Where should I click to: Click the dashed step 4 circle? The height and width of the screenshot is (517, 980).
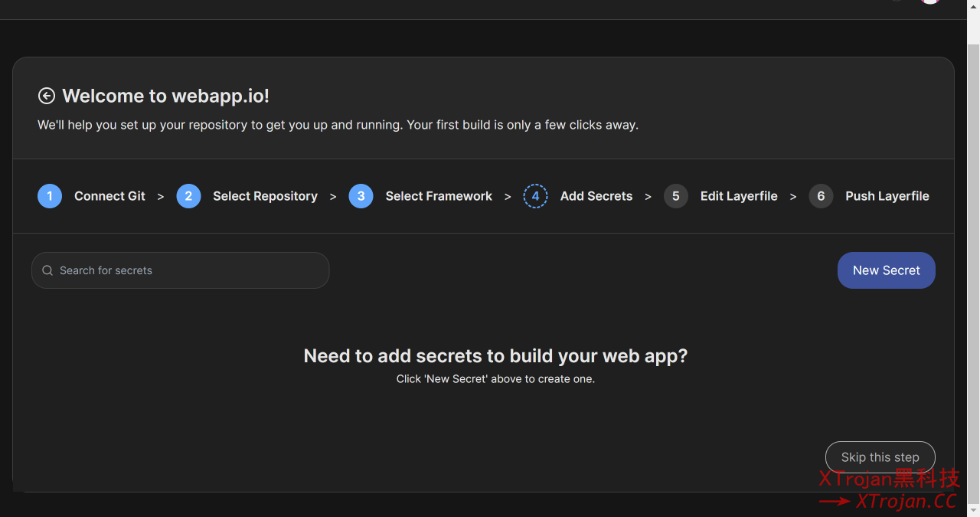point(535,196)
